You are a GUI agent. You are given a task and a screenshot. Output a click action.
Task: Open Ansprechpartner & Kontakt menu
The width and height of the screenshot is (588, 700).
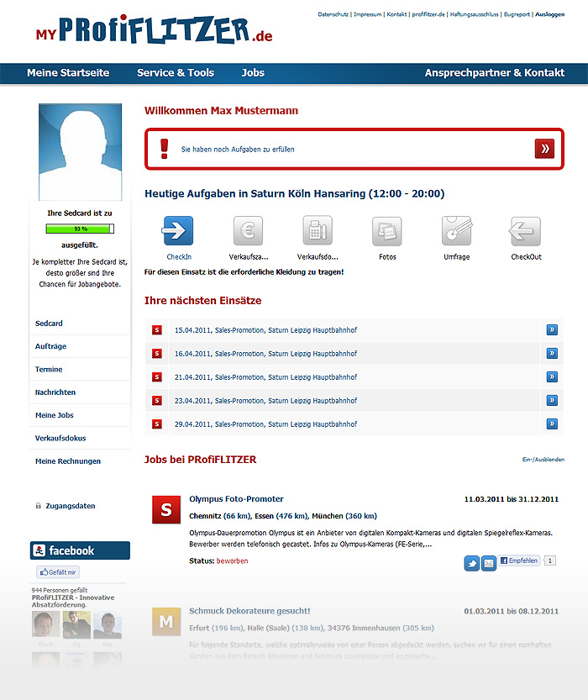pos(494,73)
